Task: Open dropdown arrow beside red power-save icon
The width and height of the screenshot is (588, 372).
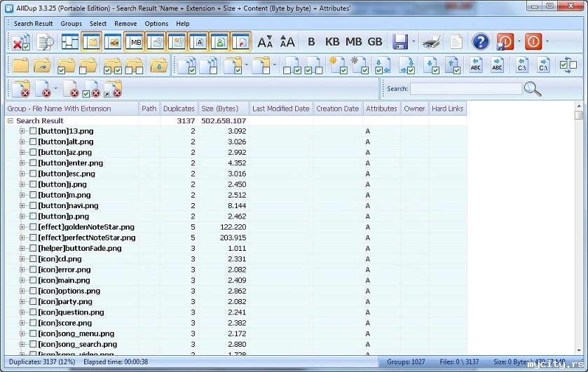Action: tap(519, 41)
